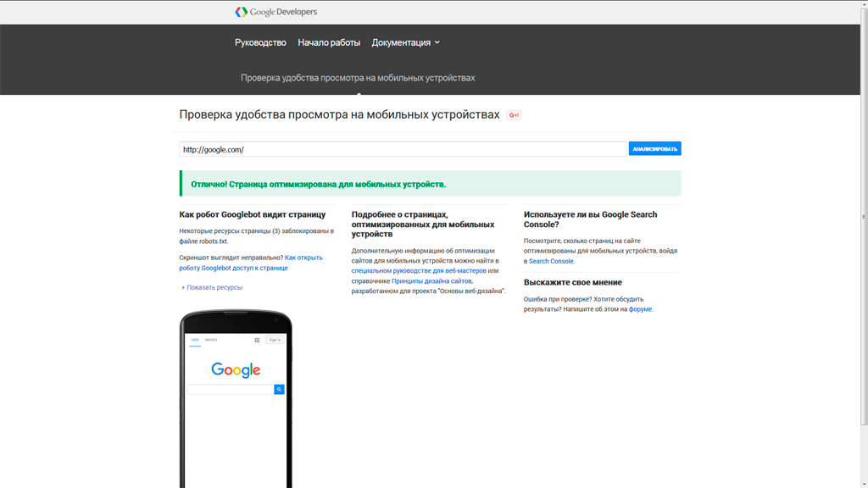Open the форуме link
The width and height of the screenshot is (868, 488).
tap(641, 309)
